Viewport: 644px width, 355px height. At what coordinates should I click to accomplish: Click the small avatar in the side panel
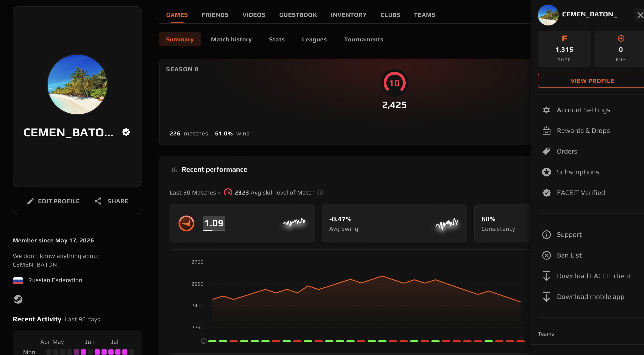pyautogui.click(x=548, y=15)
